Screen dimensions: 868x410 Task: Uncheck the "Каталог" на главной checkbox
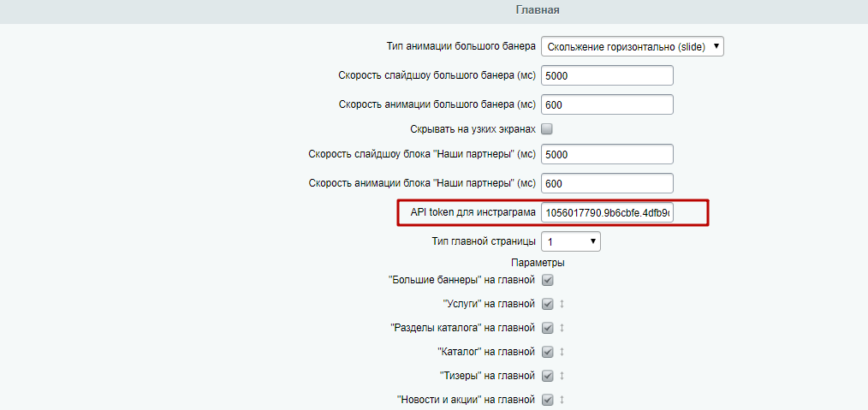[x=547, y=352]
